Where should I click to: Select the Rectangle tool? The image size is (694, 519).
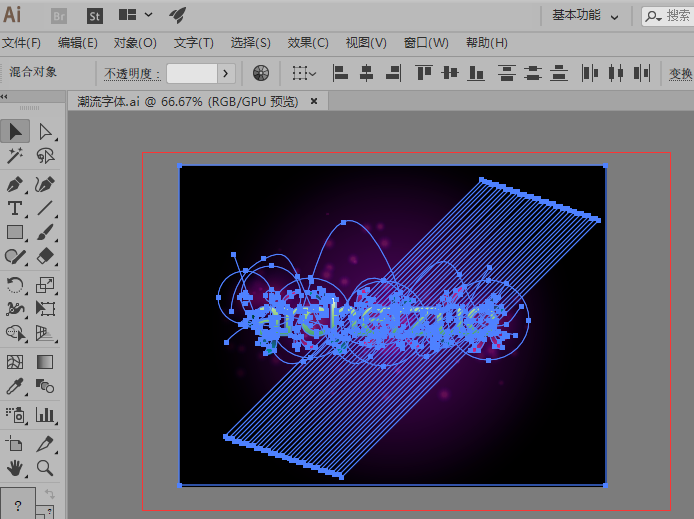pos(15,233)
